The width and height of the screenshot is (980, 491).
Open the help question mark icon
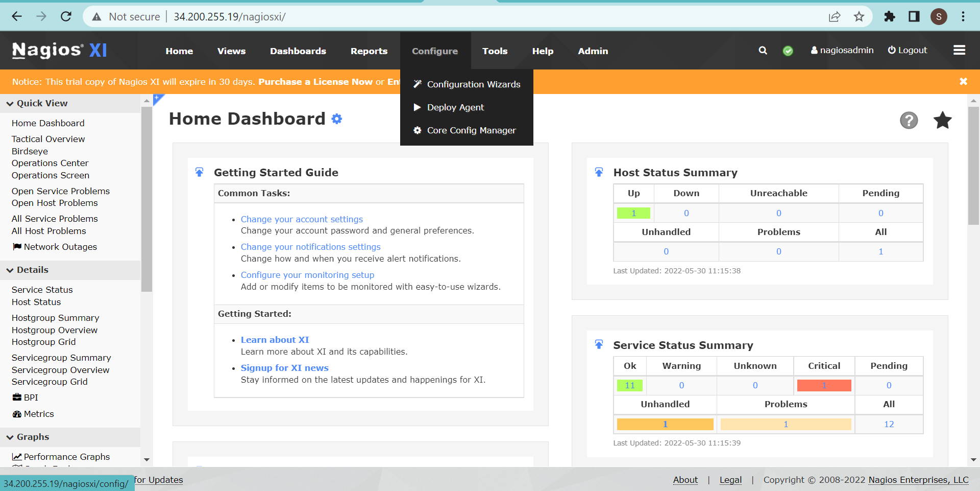(909, 121)
